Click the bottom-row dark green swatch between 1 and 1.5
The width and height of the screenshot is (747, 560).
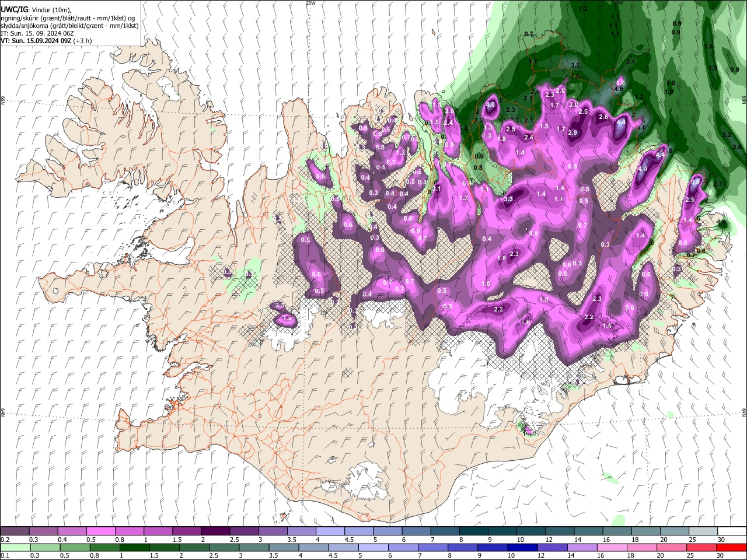(134, 547)
